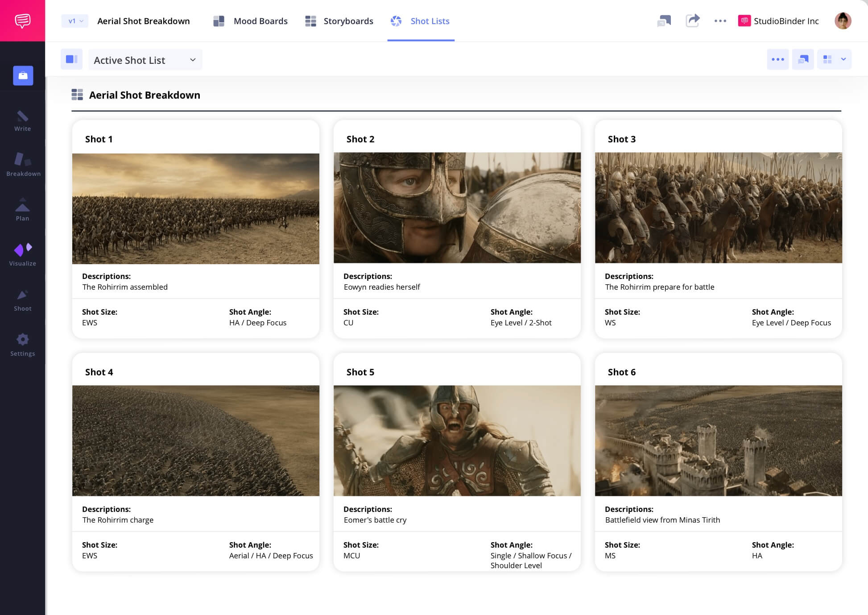Image resolution: width=868 pixels, height=615 pixels.
Task: Click shot size 'MS' on Shot 6
Action: pos(610,556)
